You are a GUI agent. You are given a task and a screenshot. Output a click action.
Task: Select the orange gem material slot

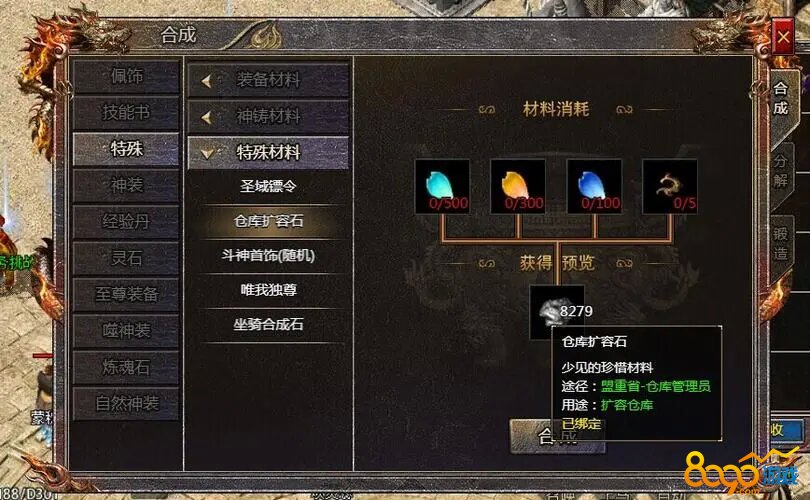point(518,186)
